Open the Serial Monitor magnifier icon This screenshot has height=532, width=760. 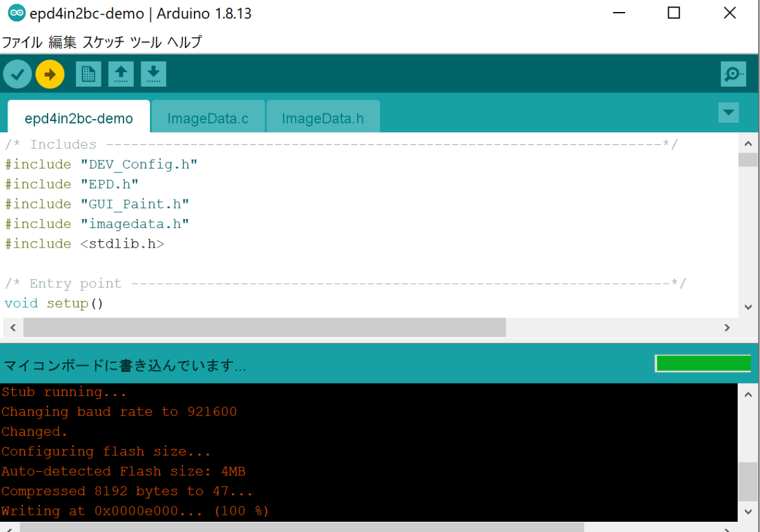pyautogui.click(x=733, y=74)
